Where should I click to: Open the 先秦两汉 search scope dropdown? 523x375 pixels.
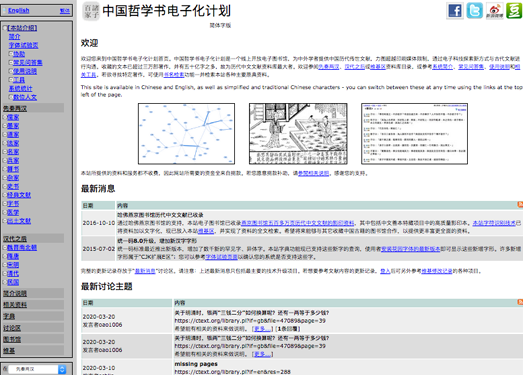coord(37,369)
